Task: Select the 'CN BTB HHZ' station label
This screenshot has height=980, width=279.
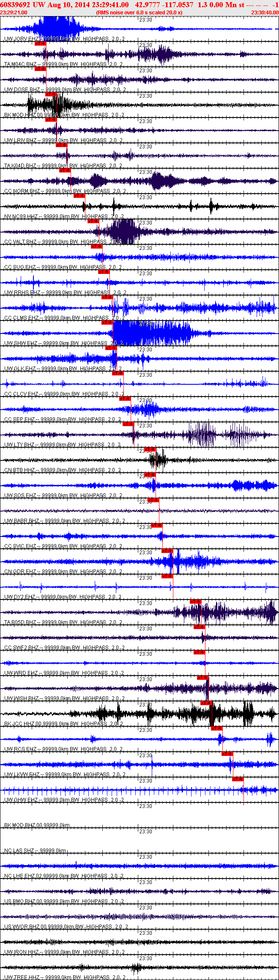Action: (19, 470)
